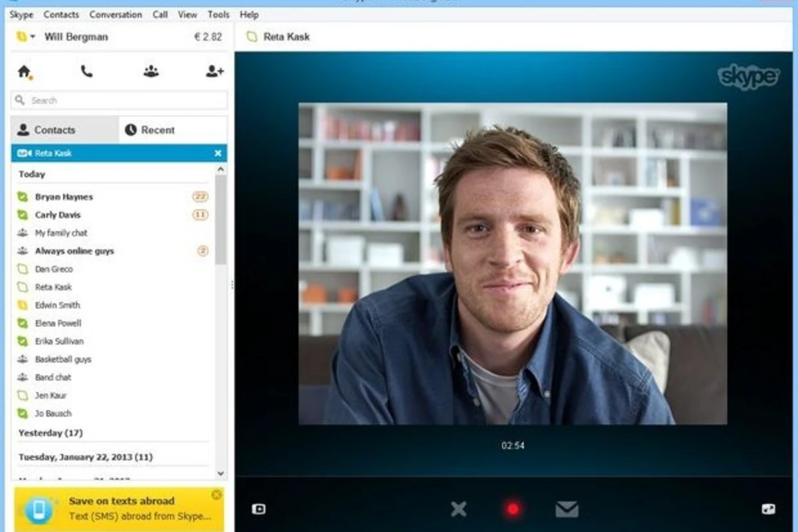Click the crossed-out X icon in call bar

pos(459,509)
